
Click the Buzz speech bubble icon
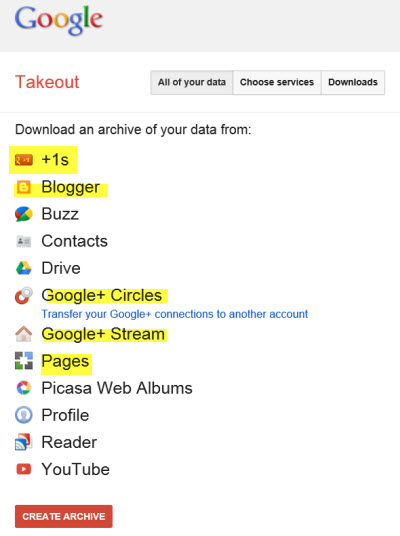click(x=24, y=214)
